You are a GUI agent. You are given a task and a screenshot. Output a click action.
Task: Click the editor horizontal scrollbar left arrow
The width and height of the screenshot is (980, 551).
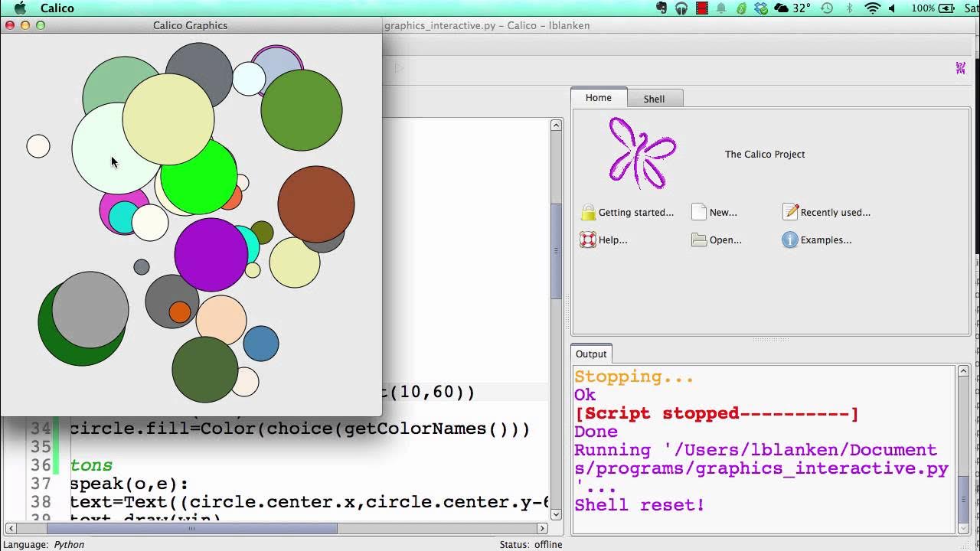click(x=11, y=528)
